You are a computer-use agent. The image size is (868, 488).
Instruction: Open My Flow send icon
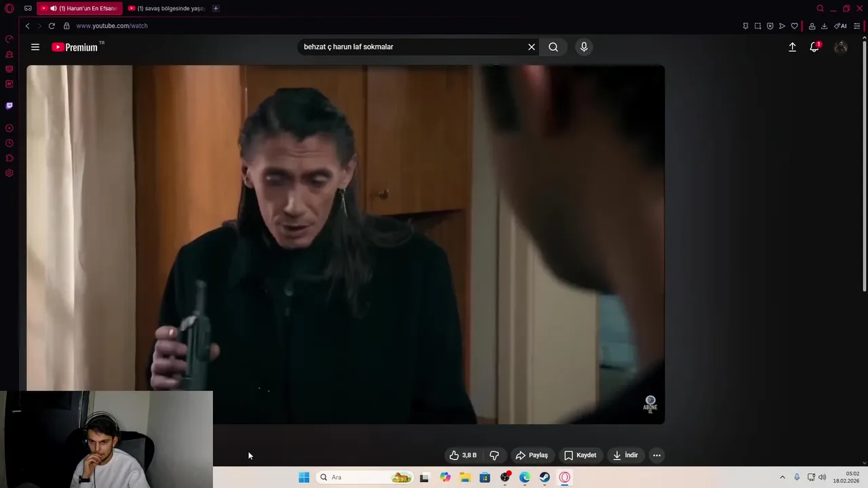coord(782,26)
